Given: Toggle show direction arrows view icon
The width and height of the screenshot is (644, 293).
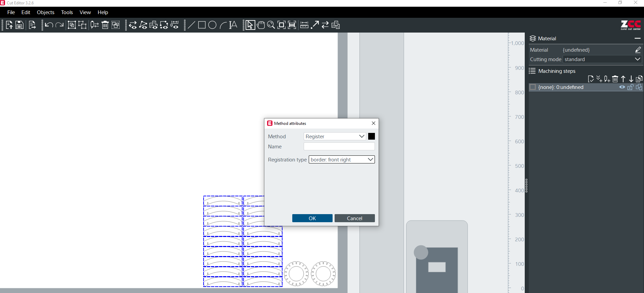Looking at the screenshot, I should (133, 25).
